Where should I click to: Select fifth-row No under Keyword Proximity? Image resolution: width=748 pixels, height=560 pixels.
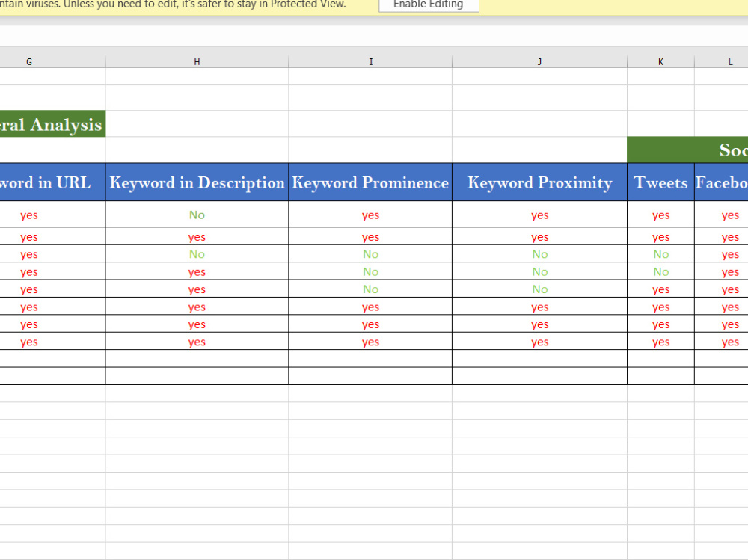point(540,289)
